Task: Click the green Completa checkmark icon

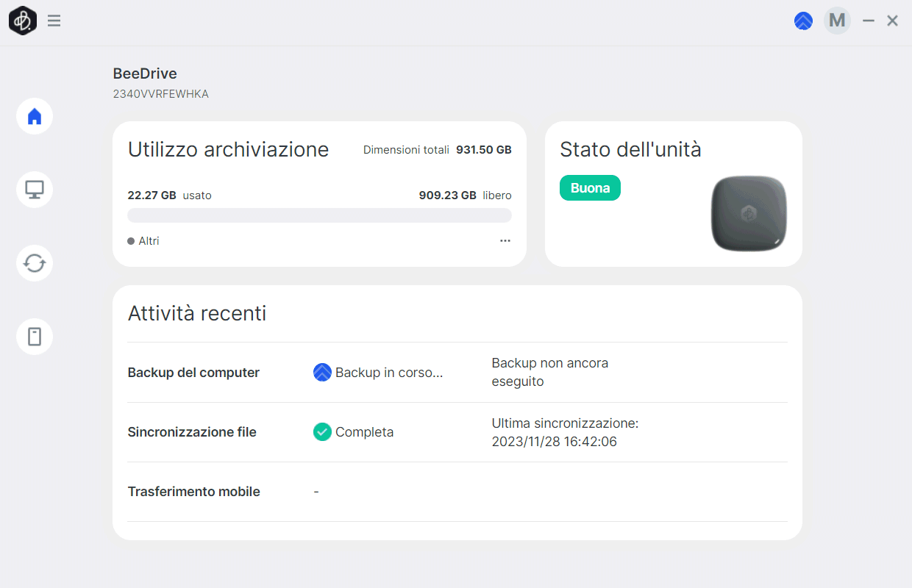Action: 322,432
